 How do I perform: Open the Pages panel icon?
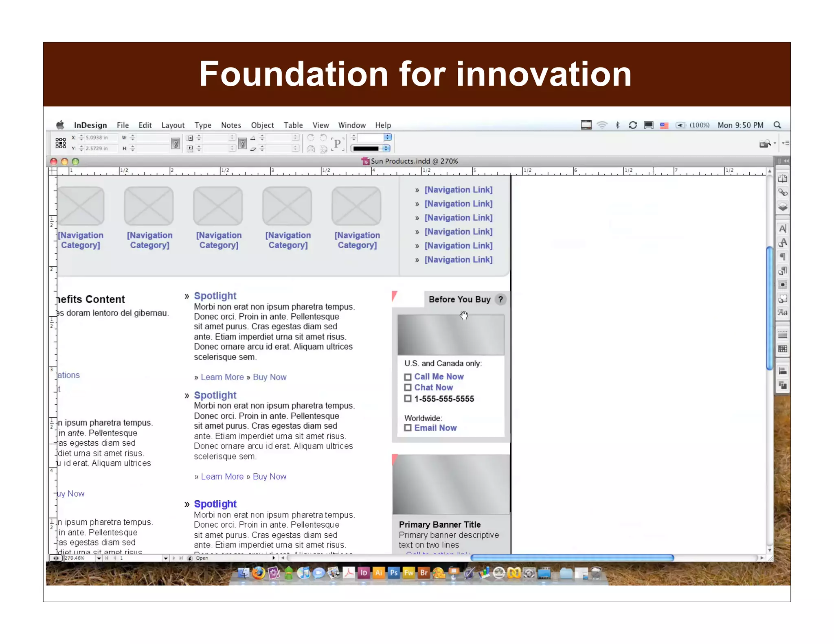[782, 178]
